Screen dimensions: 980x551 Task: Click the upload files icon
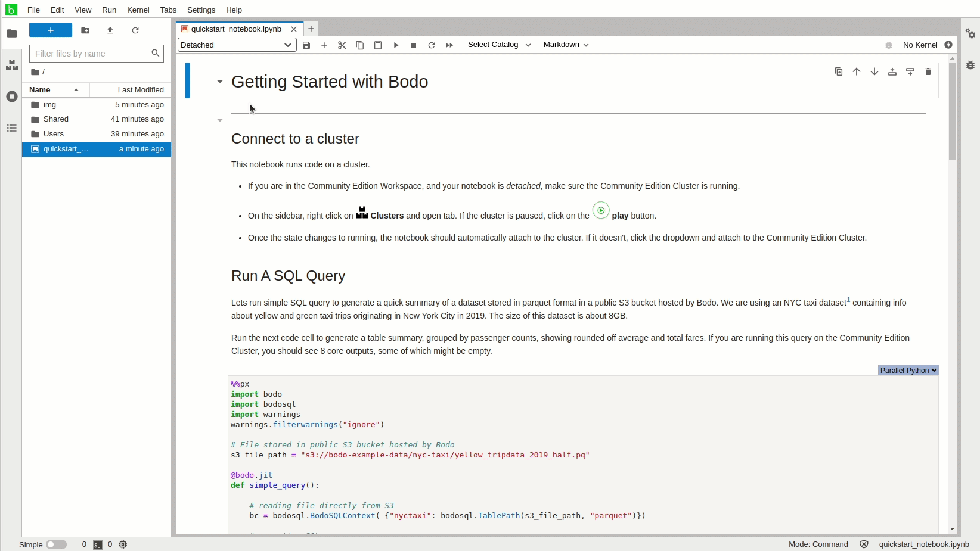[110, 30]
